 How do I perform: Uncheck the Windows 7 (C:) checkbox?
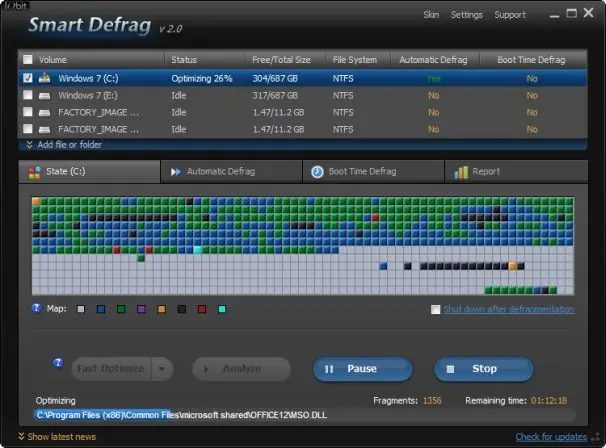28,78
